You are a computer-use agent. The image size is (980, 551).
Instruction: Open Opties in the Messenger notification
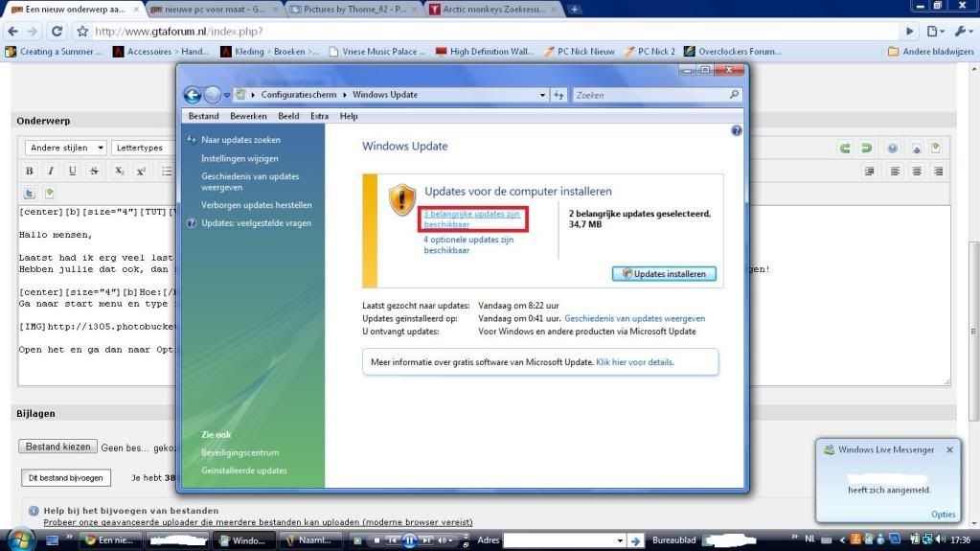944,514
